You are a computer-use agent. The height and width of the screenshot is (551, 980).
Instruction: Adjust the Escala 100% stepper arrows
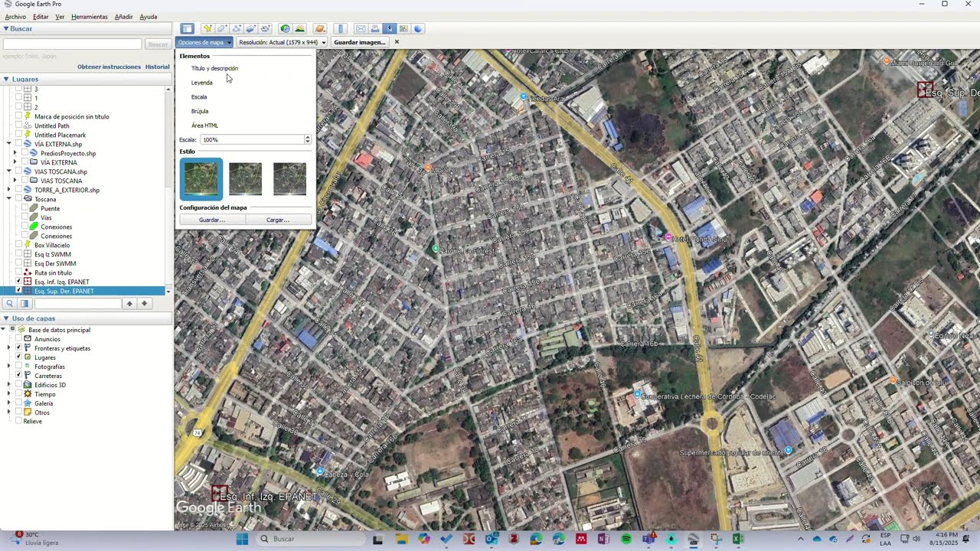click(x=308, y=140)
